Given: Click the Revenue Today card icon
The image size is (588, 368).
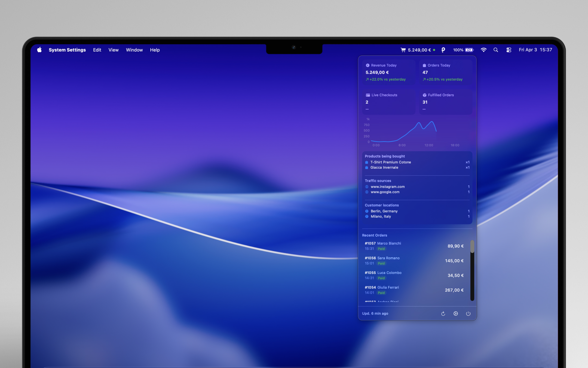Looking at the screenshot, I should (x=367, y=65).
